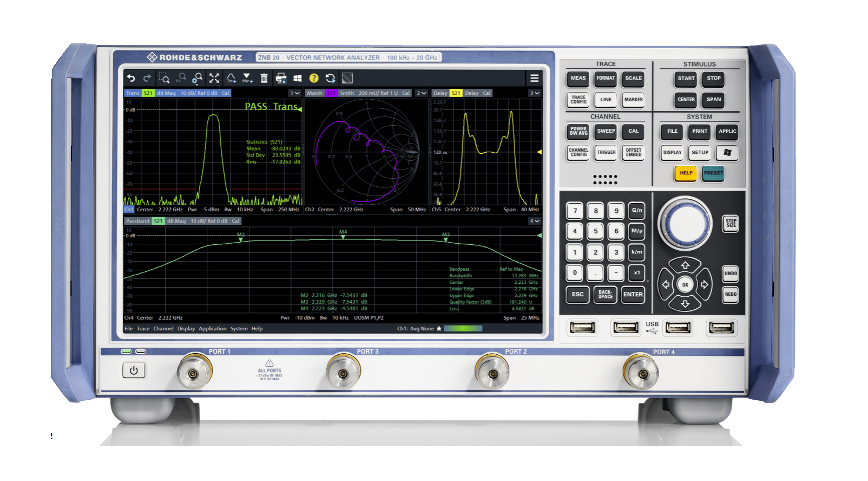
Task: Click the on-screen Redo arrow icon
Action: pos(147,79)
